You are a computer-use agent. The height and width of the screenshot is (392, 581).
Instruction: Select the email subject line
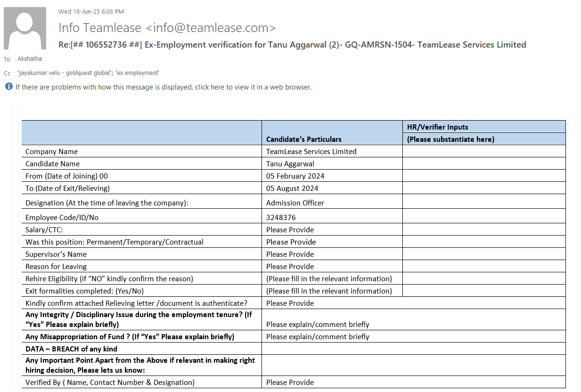click(x=292, y=45)
